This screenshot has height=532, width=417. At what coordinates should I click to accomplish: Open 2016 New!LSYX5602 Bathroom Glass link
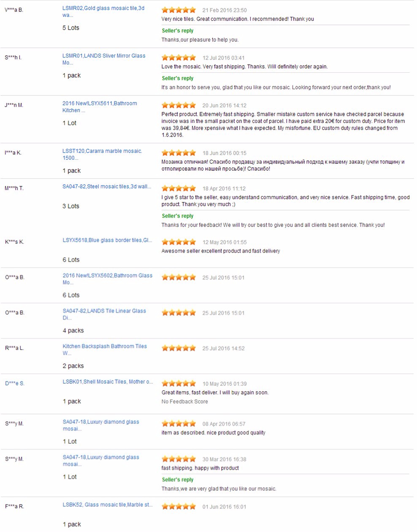point(107,276)
